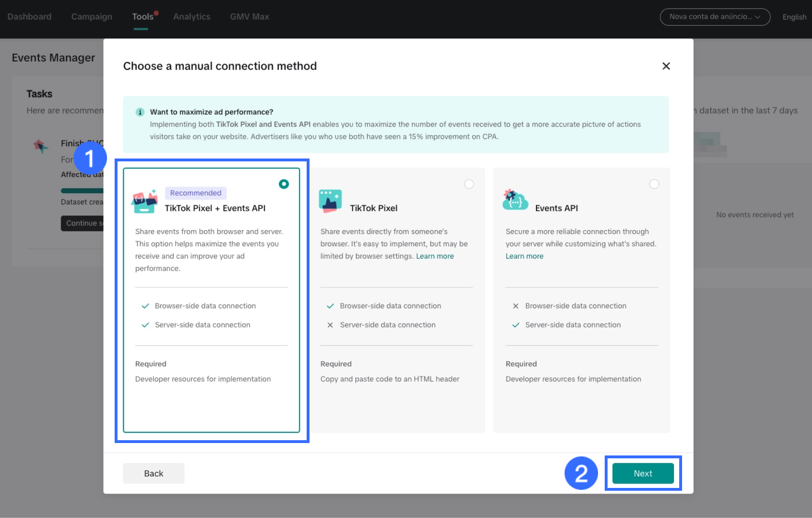The width and height of the screenshot is (812, 518).
Task: Click 'Copy and paste code to an HTML header'
Action: pos(390,379)
